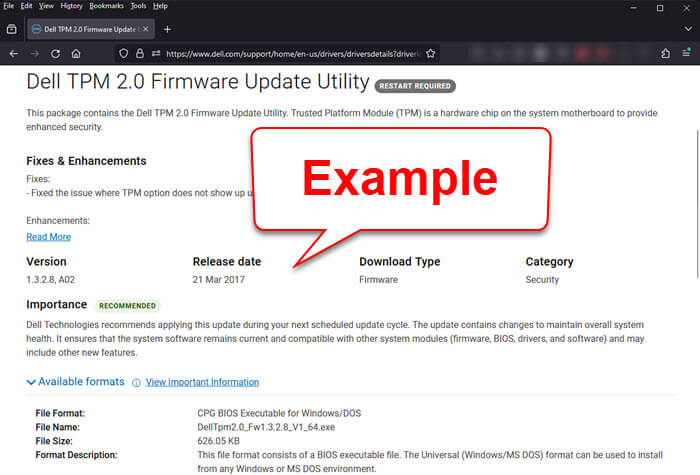Go to the browser home page
This screenshot has height=475, width=700.
pos(76,54)
